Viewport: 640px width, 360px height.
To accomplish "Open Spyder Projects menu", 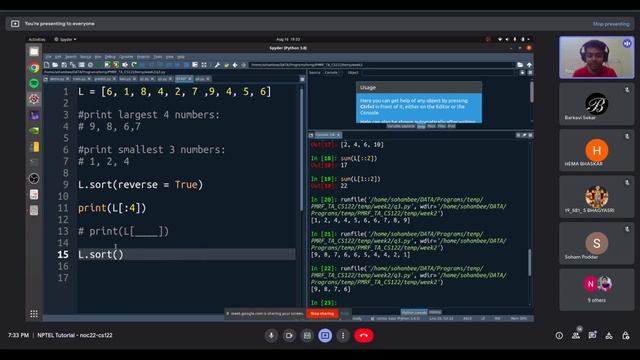I will (143, 57).
